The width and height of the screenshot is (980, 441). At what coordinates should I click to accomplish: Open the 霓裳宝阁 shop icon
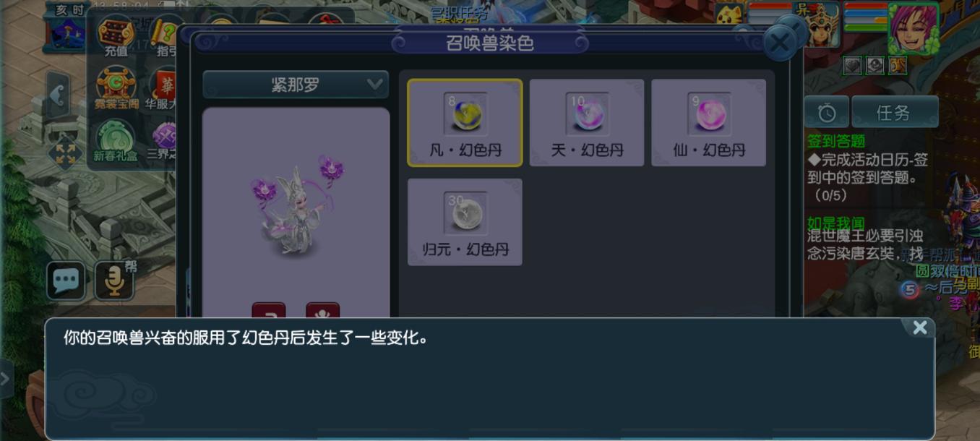116,88
